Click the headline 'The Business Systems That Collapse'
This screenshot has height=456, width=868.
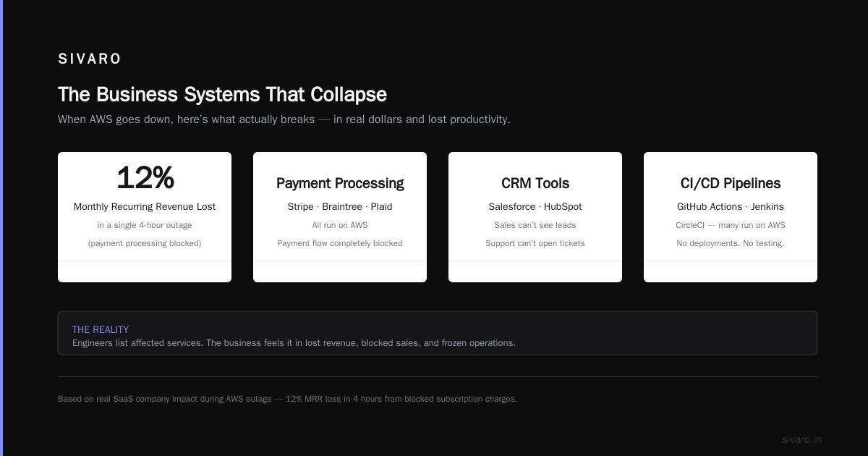tap(222, 95)
